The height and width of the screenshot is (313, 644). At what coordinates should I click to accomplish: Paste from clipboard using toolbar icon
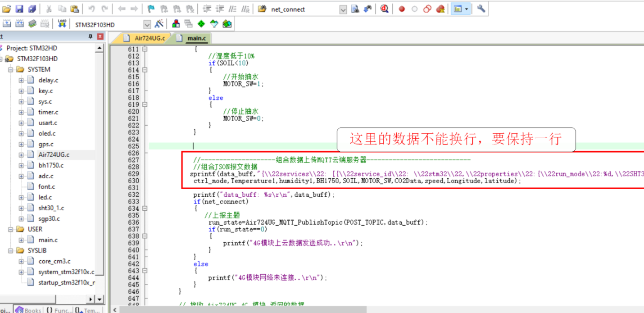coord(75,9)
